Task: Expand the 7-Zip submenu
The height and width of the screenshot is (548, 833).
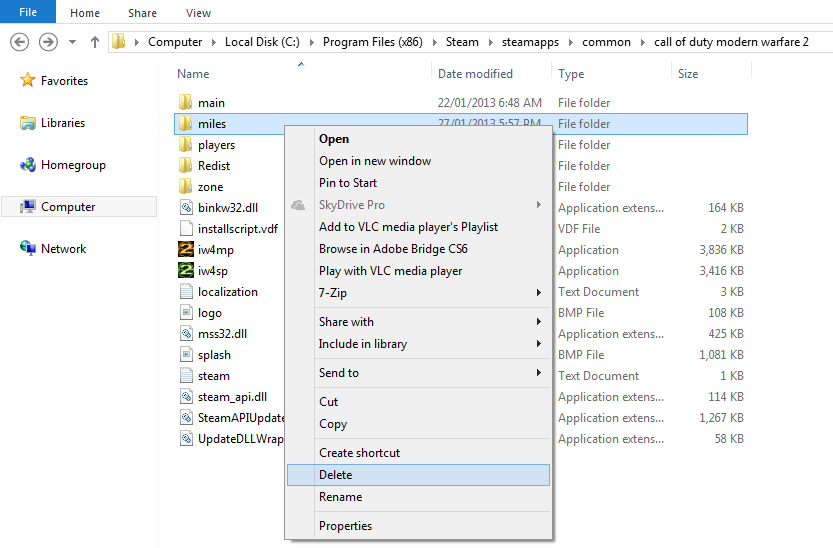Action: 418,293
